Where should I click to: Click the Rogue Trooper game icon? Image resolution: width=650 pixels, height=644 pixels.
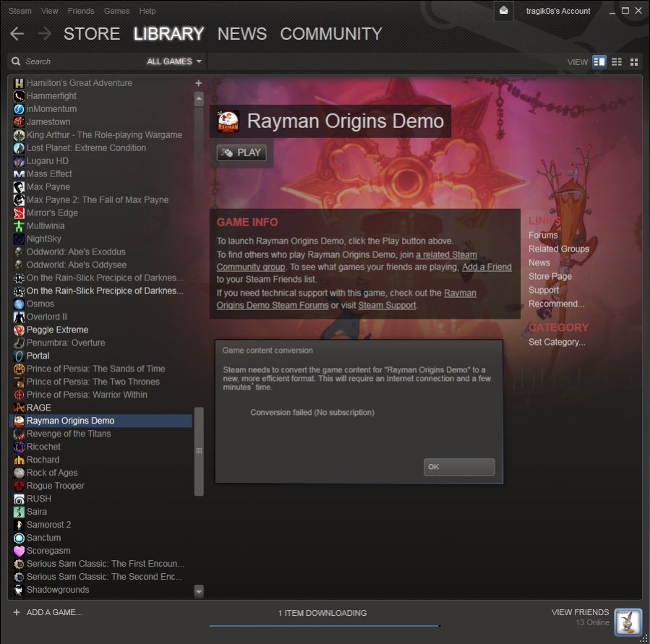[19, 486]
